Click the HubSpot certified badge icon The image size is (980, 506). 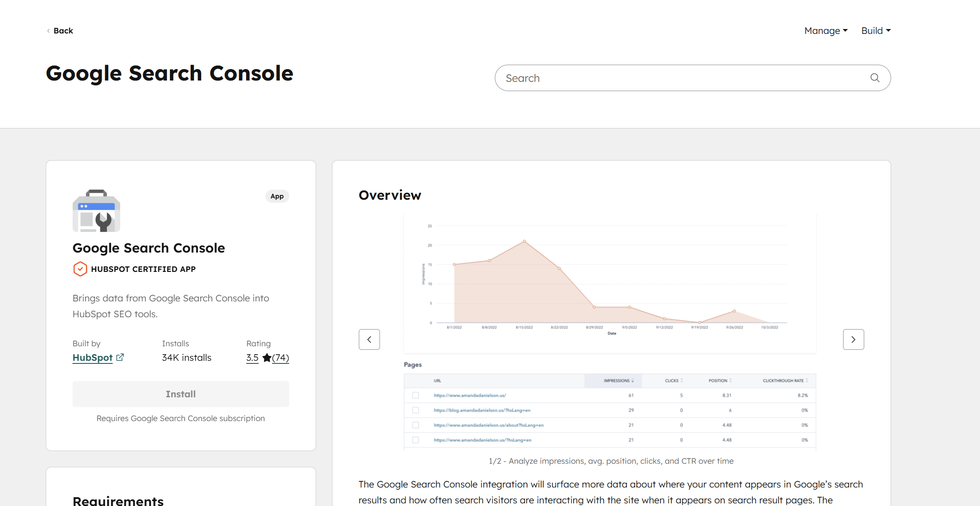click(x=80, y=269)
